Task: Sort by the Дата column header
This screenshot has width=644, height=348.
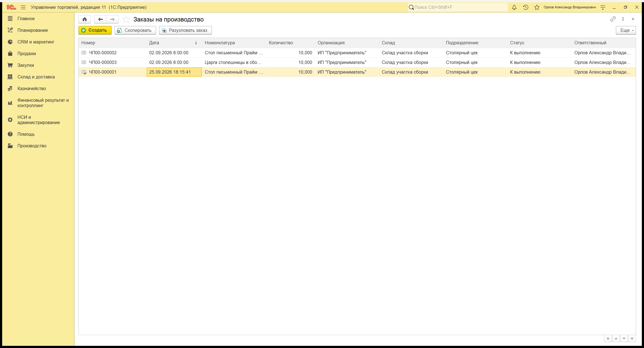Action: 174,43
